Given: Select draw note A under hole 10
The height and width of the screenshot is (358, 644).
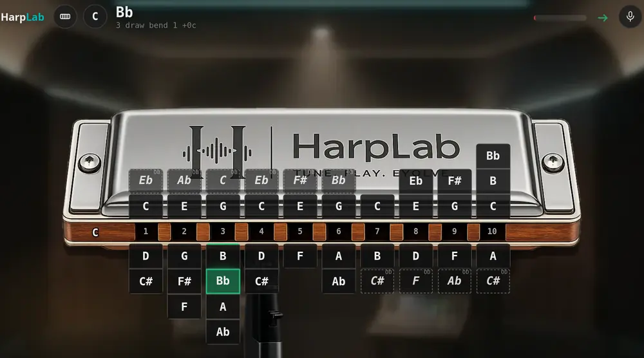Looking at the screenshot, I should (493, 256).
